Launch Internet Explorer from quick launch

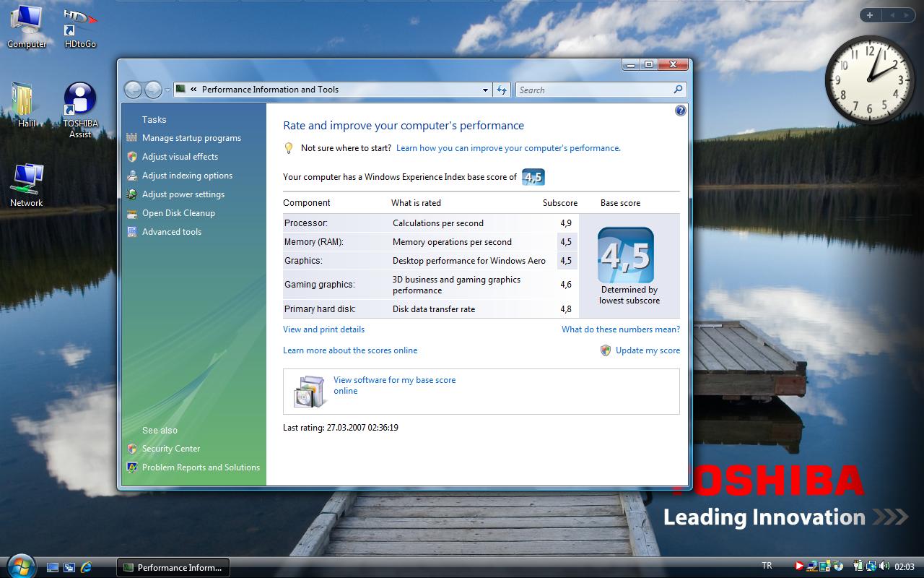[x=87, y=567]
